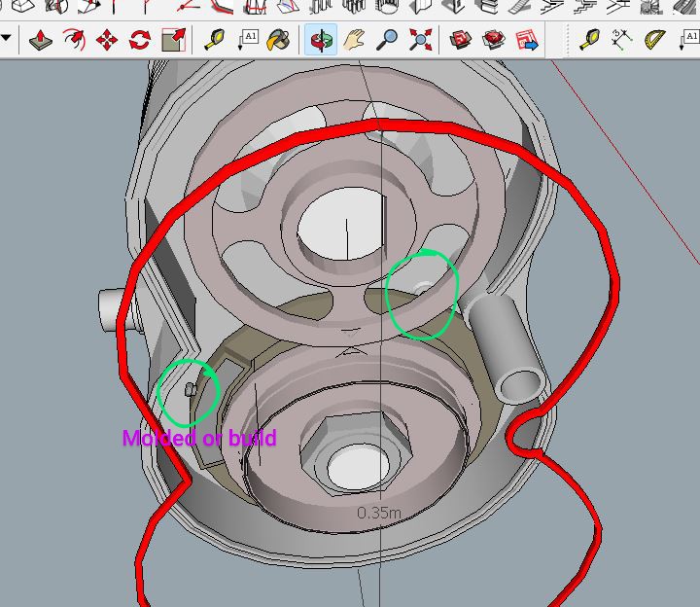The image size is (700, 607).
Task: Select the Scale tool
Action: click(x=173, y=40)
